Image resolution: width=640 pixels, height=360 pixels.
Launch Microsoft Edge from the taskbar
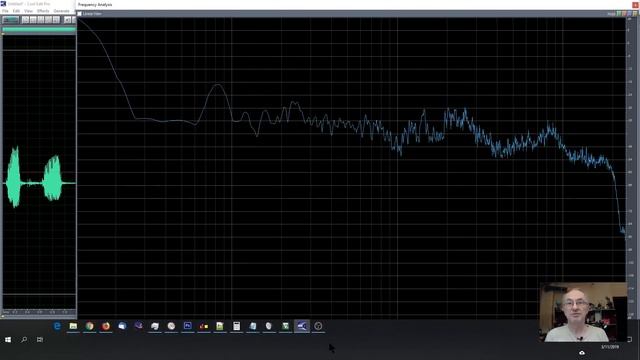coord(57,326)
